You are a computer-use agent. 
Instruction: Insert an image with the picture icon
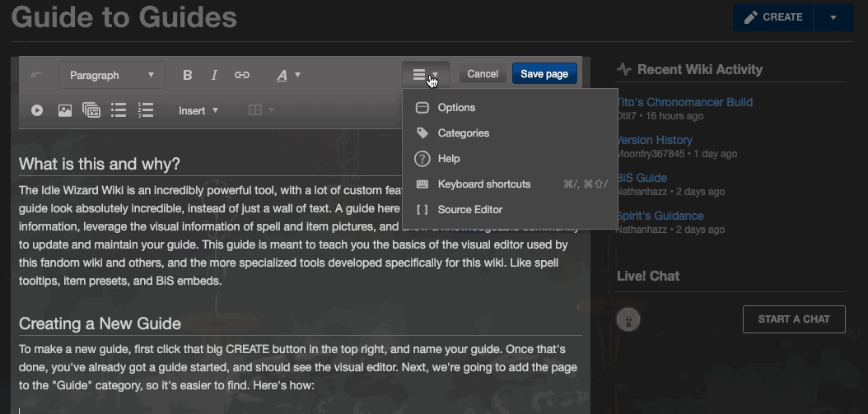pyautogui.click(x=65, y=110)
